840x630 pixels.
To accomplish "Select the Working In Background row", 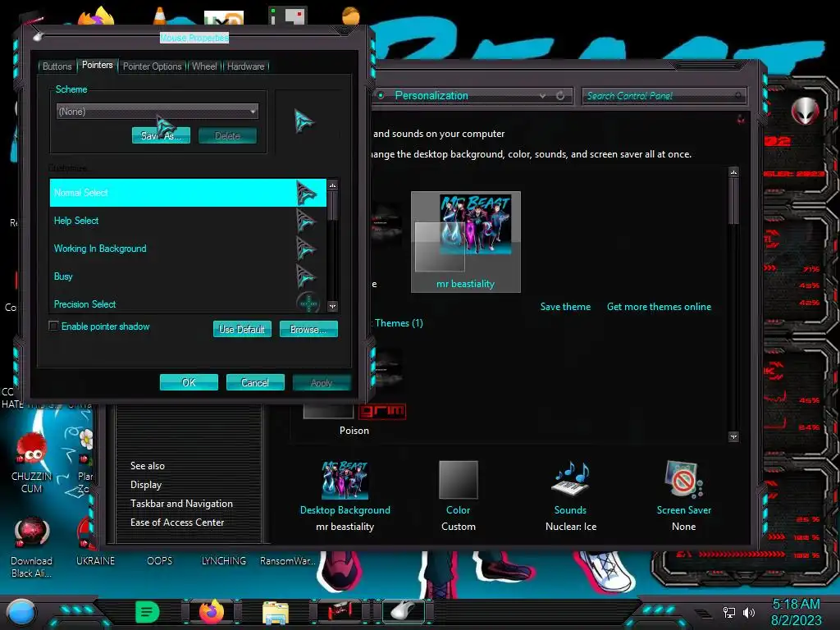I will tap(188, 249).
